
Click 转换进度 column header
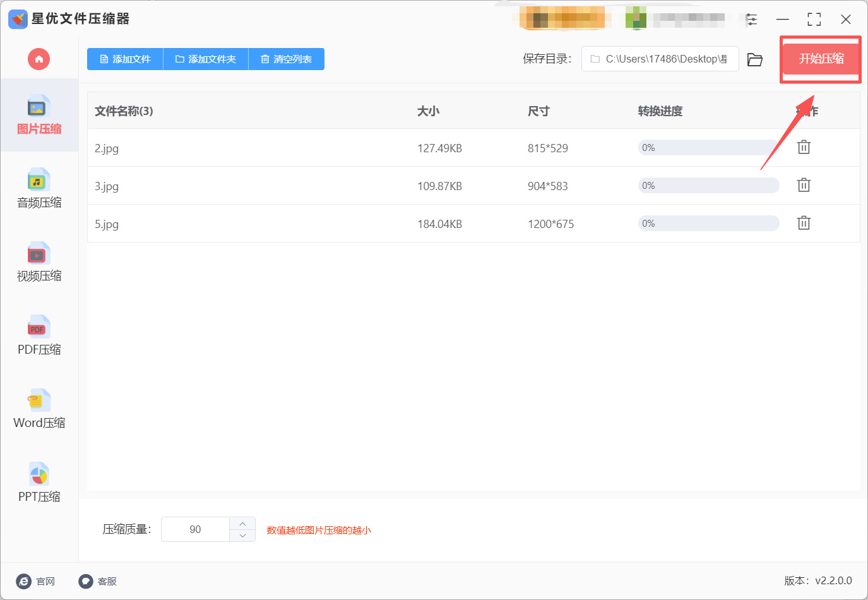(x=660, y=111)
